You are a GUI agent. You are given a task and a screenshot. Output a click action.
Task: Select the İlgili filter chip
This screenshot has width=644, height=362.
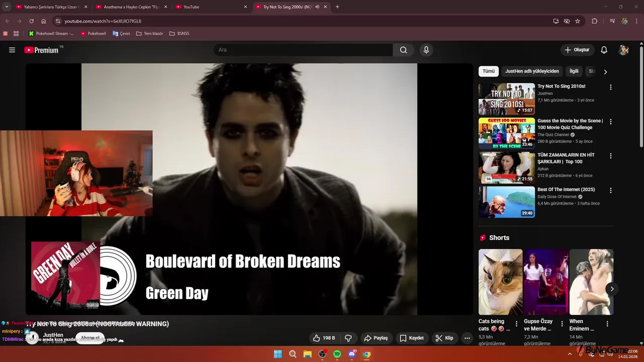574,71
